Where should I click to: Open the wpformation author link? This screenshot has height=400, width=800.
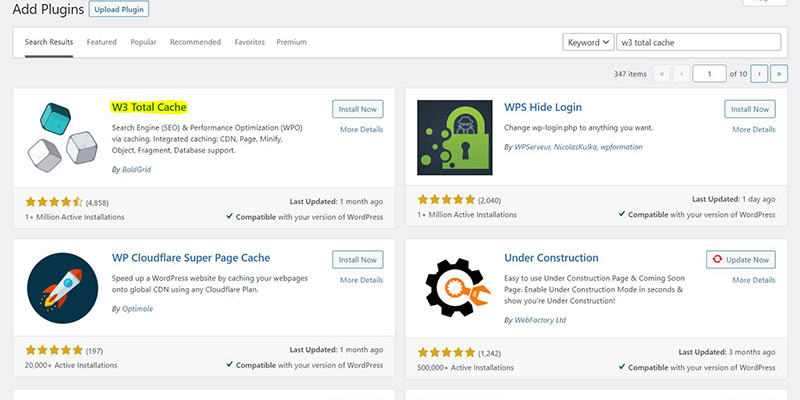click(621, 147)
